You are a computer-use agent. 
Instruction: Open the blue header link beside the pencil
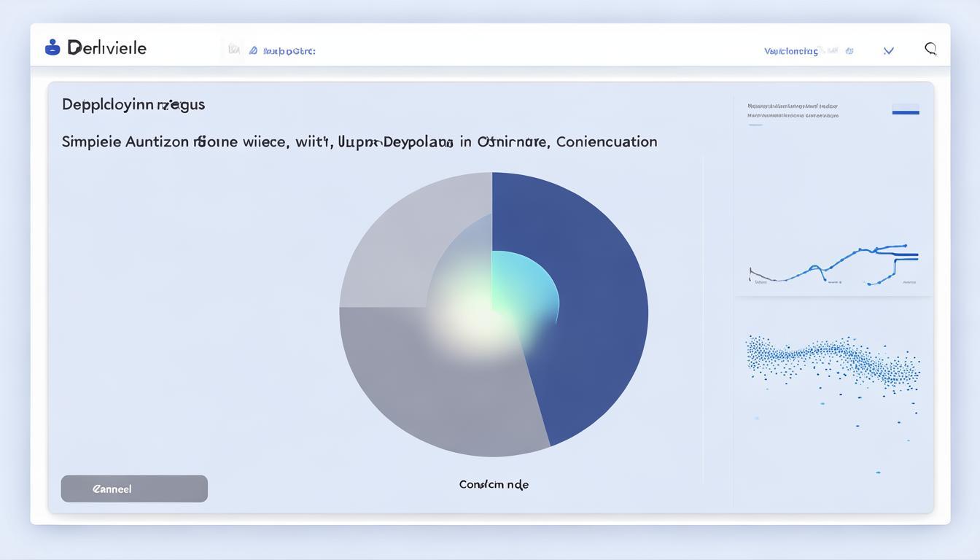[289, 51]
